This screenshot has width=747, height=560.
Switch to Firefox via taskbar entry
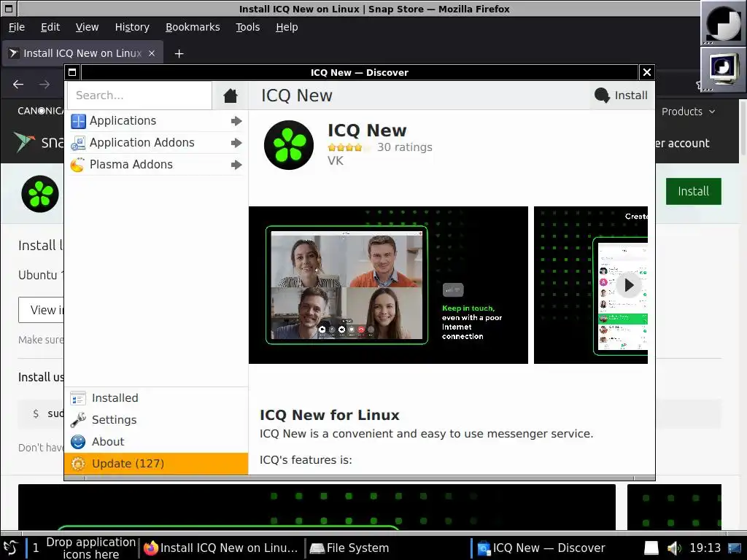tap(221, 548)
